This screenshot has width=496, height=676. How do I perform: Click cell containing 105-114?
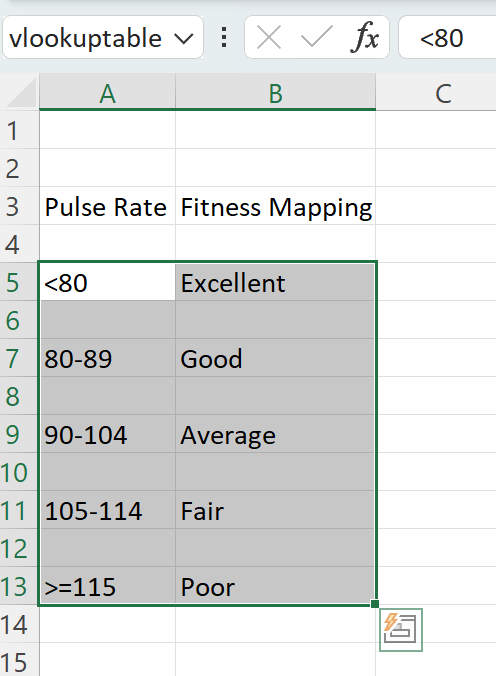107,510
